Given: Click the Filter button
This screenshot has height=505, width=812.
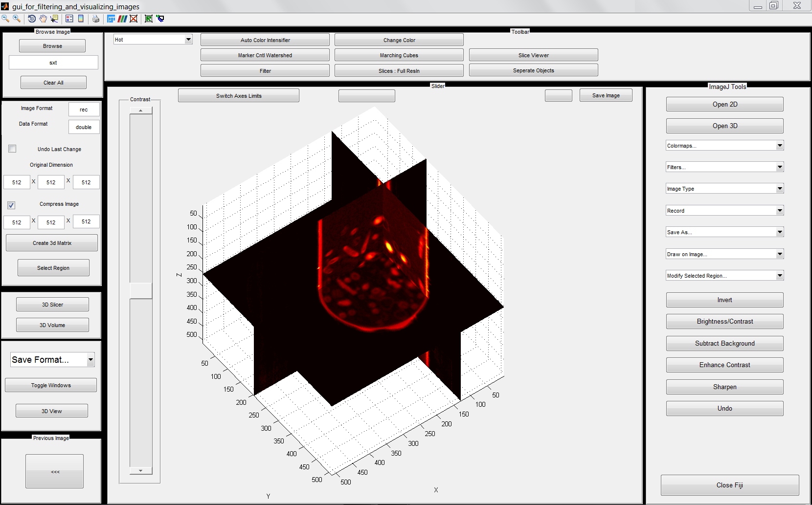Looking at the screenshot, I should coord(265,71).
